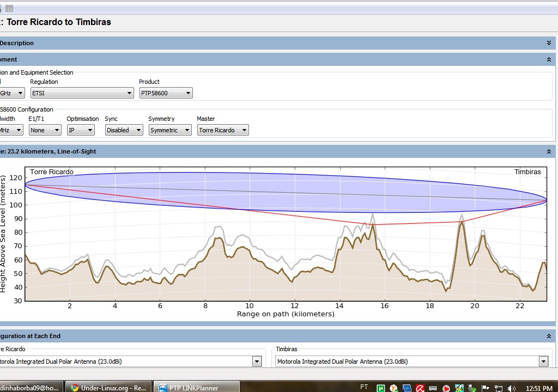
Task: Switch to Under-Linux.org Chrome taskbar window
Action: coord(110,388)
